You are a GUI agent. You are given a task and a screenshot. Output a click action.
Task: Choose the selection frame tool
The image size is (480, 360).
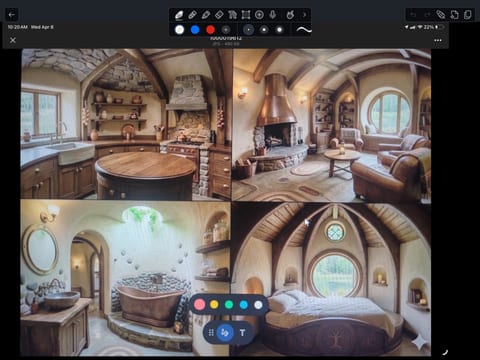coord(246,15)
